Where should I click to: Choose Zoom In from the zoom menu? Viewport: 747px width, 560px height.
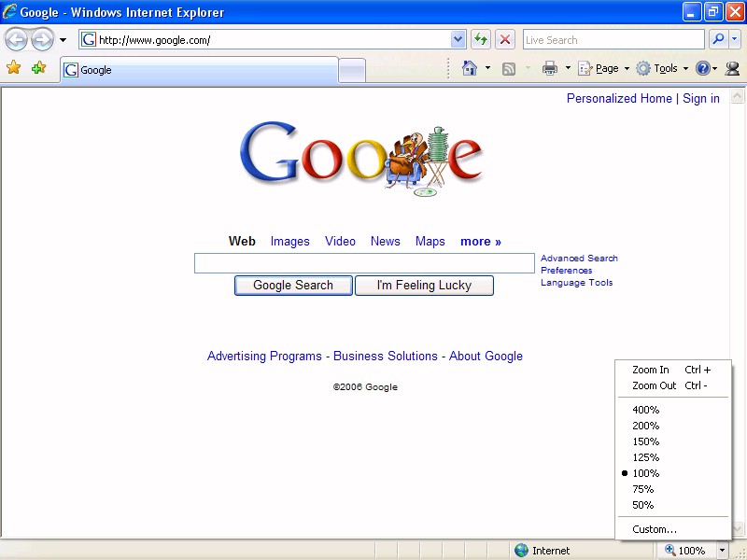click(673, 370)
